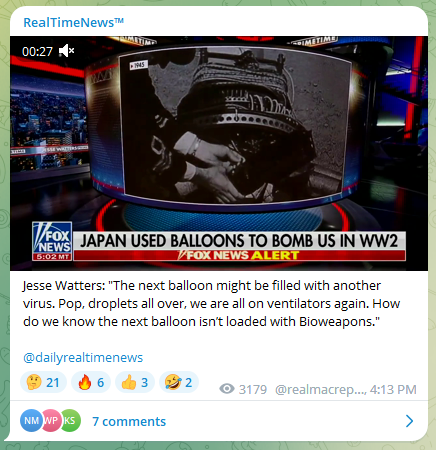Unmute the video using the speaker icon
Image resolution: width=436 pixels, height=450 pixels.
[x=67, y=51]
